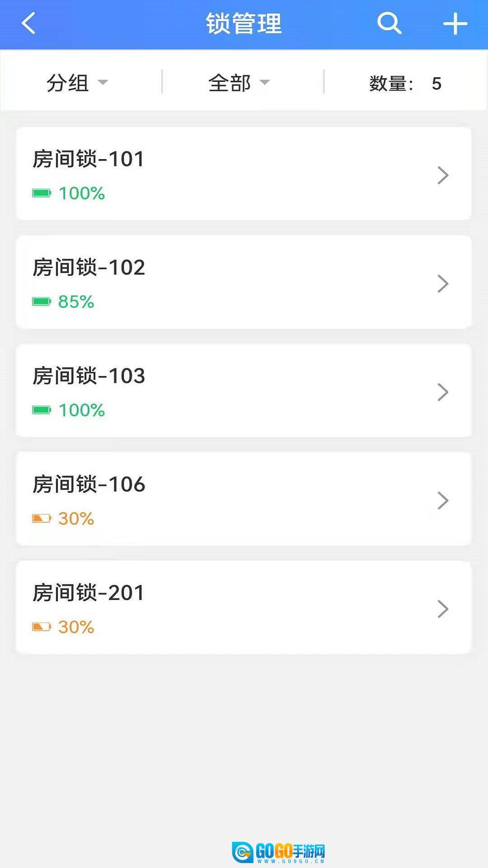Tap the 数量: 5 count label

click(x=405, y=84)
